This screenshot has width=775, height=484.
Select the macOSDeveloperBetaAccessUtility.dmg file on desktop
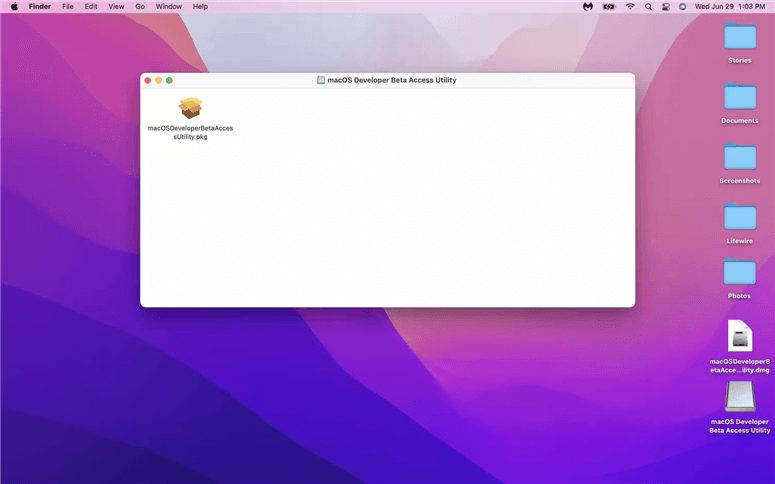pyautogui.click(x=740, y=336)
